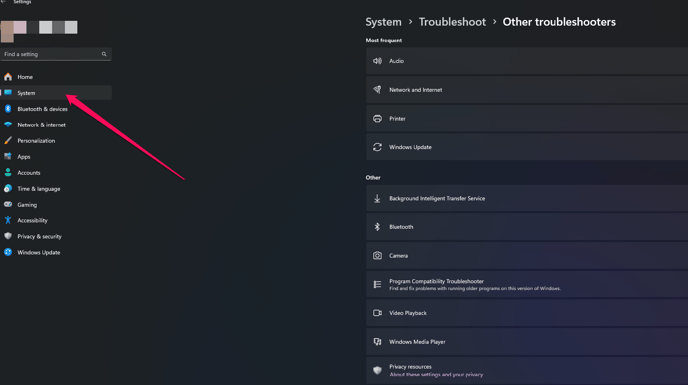Open Background Intelligent Transfer Service troubleshooter
688x385 pixels.
(x=527, y=198)
